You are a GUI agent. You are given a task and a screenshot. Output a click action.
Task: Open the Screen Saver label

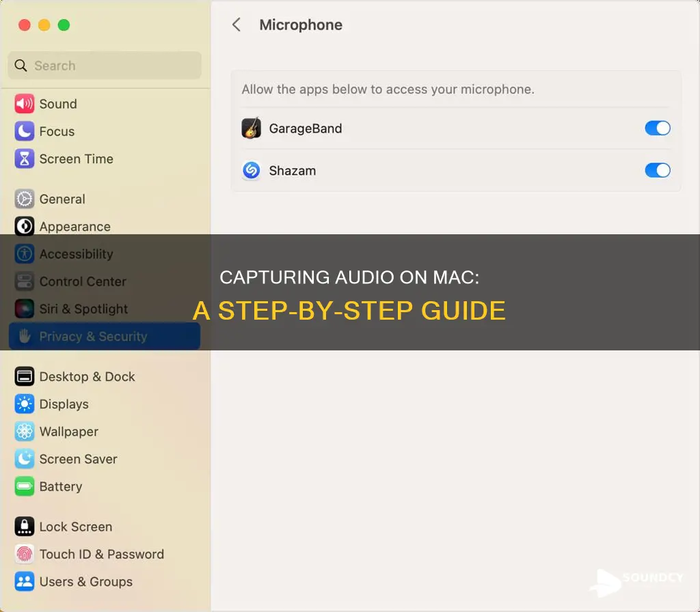point(78,459)
